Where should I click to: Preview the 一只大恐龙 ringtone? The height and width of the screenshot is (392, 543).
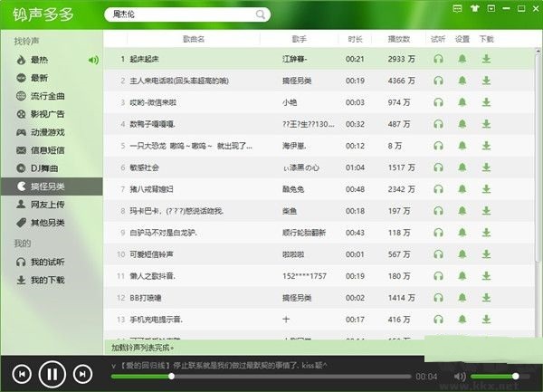coord(438,146)
